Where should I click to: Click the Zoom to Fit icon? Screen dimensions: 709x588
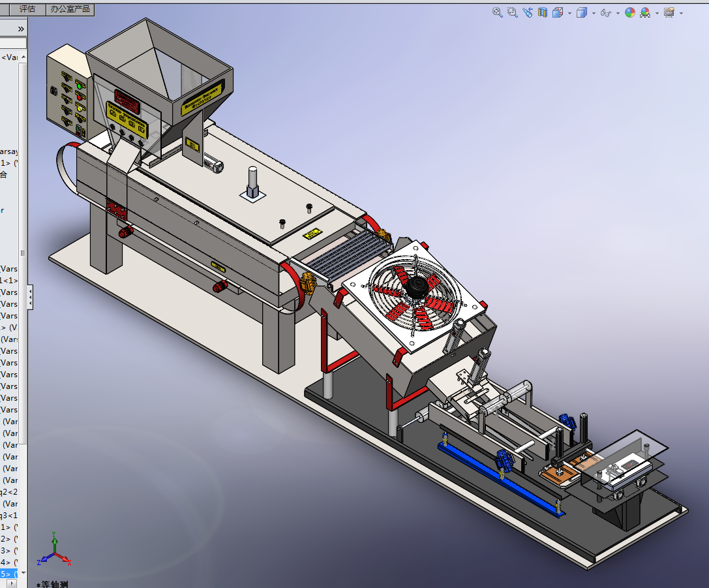click(498, 12)
